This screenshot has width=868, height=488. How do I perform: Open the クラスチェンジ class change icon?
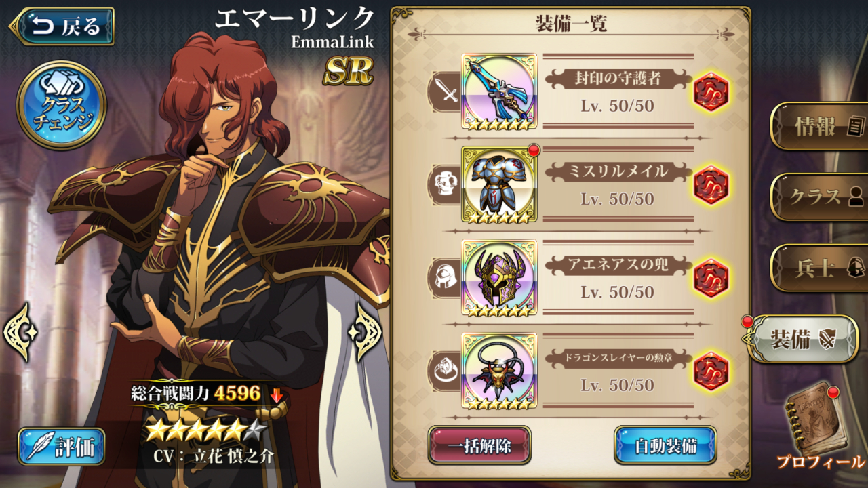click(61, 105)
